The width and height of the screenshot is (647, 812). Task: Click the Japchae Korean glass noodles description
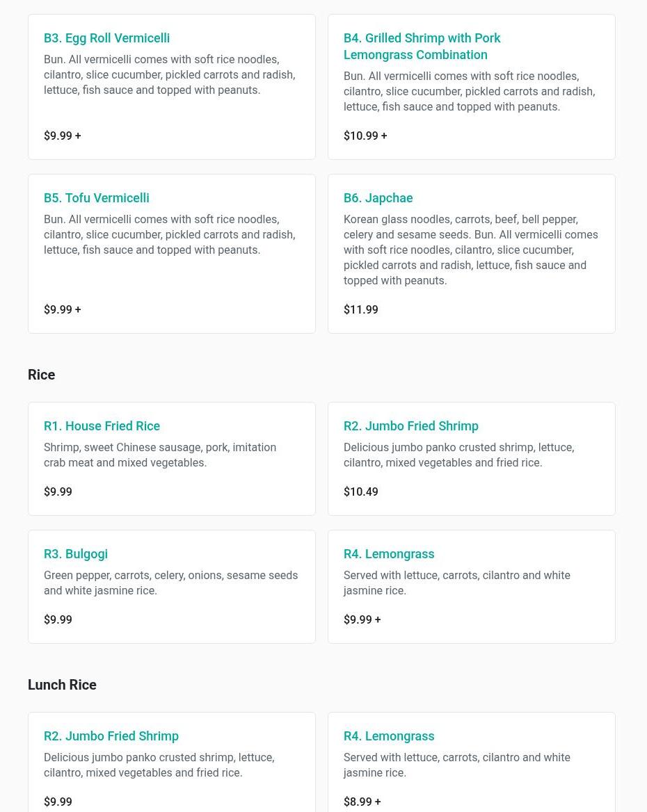point(471,250)
